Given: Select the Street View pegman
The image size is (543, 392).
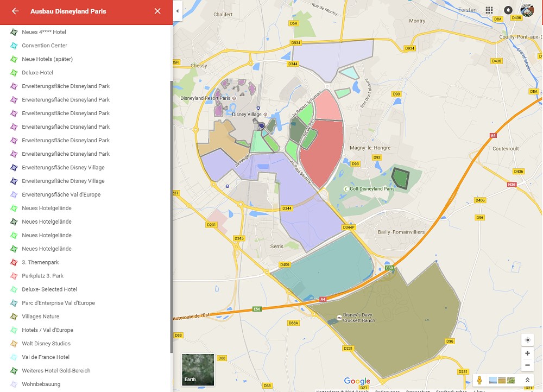Looking at the screenshot, I should tap(479, 380).
